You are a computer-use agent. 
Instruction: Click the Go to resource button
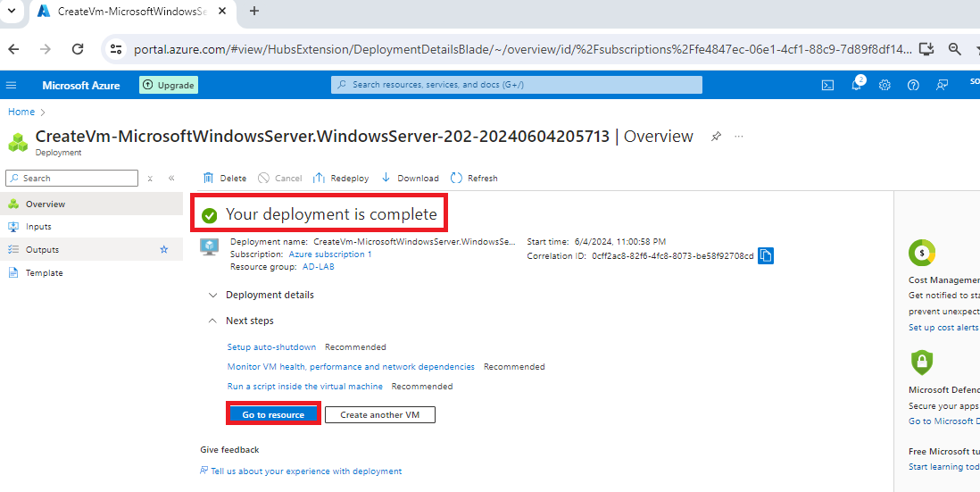click(273, 414)
